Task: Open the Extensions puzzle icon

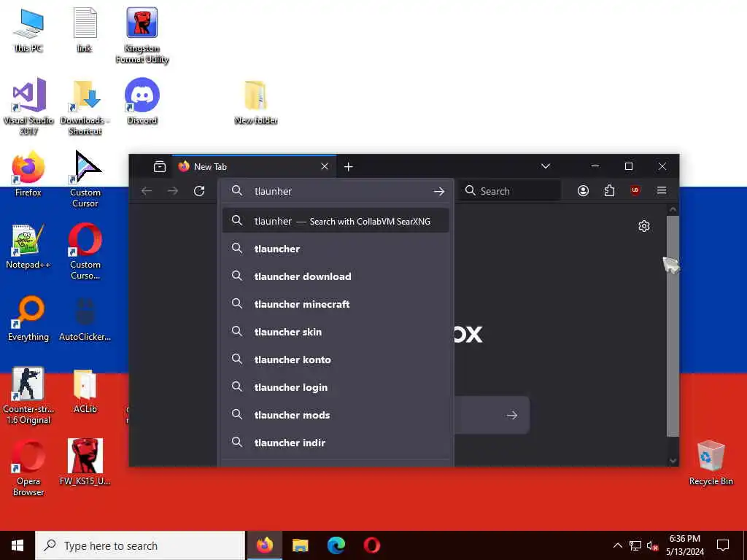Action: (609, 191)
